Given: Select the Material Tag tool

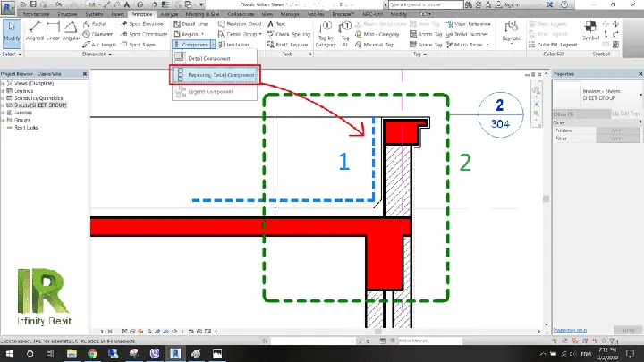Looking at the screenshot, I should 374,45.
